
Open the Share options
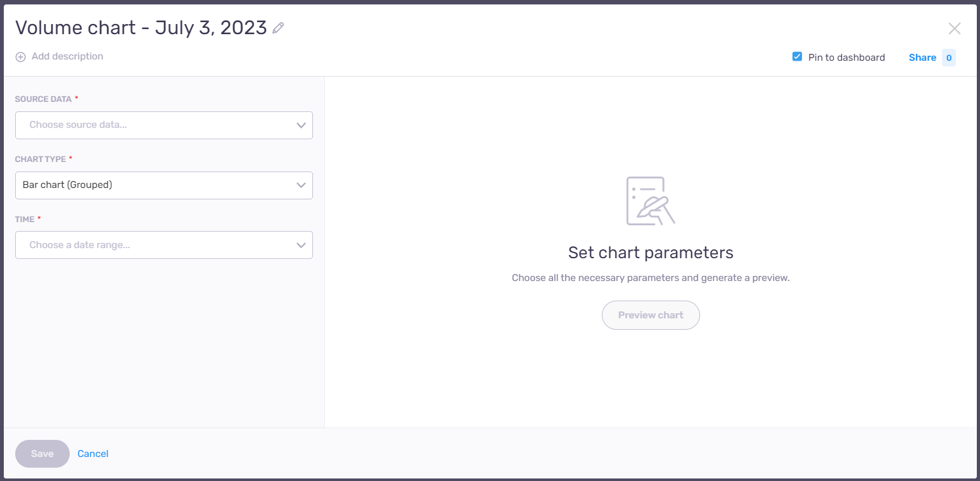click(x=922, y=57)
